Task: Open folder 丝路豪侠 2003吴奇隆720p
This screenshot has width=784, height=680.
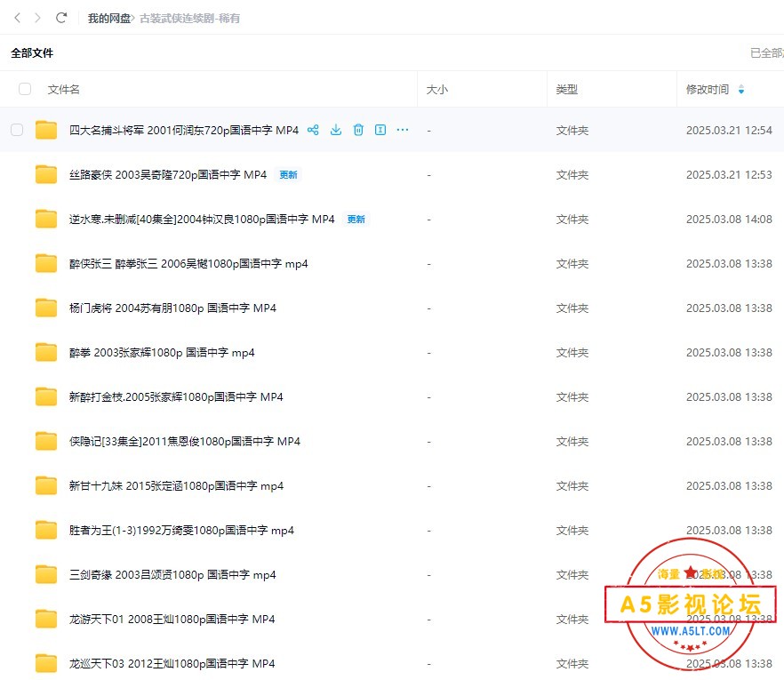Action: pos(168,174)
